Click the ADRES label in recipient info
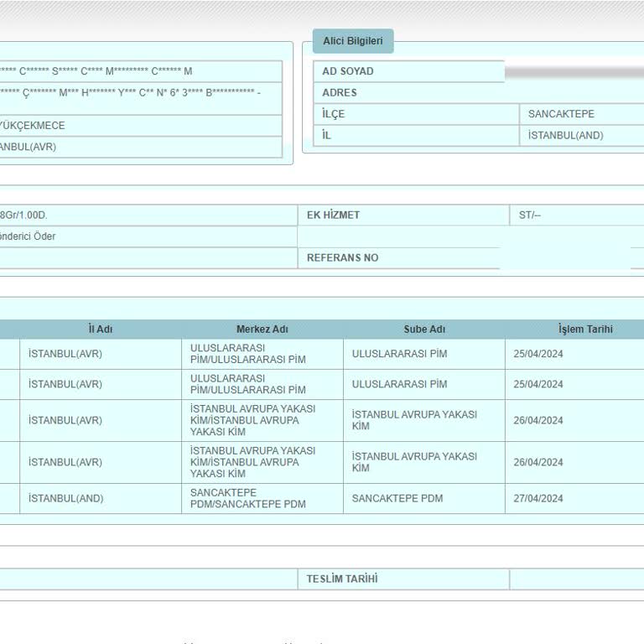This screenshot has width=644, height=644. pyautogui.click(x=340, y=93)
